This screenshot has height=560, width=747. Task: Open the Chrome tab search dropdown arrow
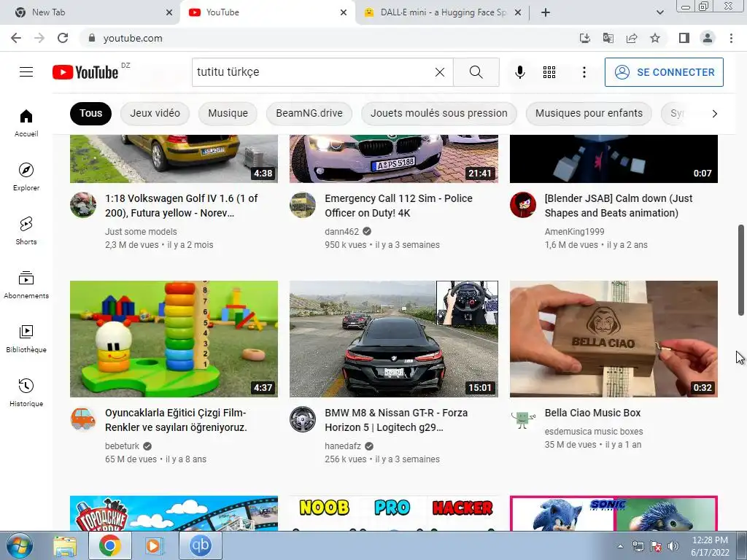coord(659,12)
